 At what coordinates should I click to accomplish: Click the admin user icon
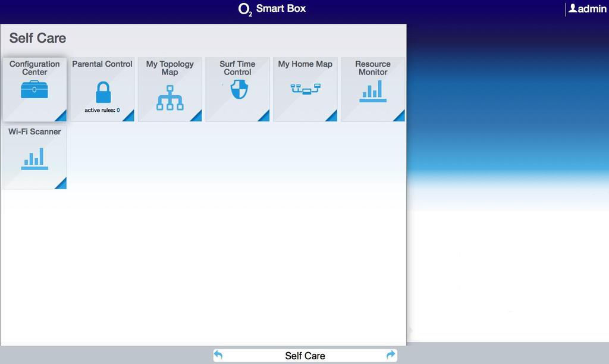[573, 8]
